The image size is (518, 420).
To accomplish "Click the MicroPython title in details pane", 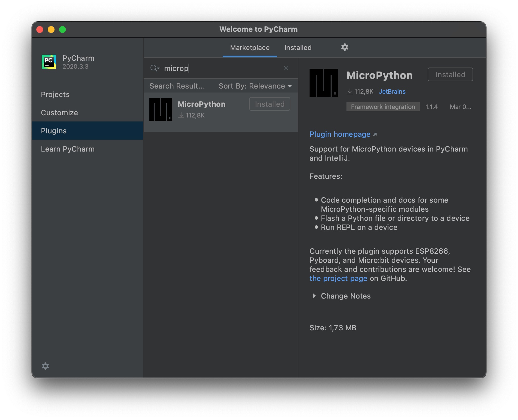I will click(x=379, y=75).
